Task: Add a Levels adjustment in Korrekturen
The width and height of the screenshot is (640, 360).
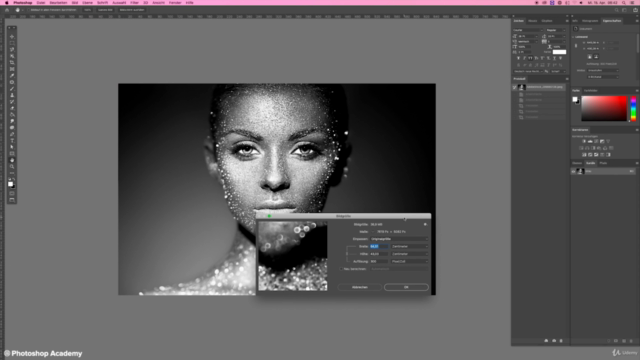Action: pos(590,141)
